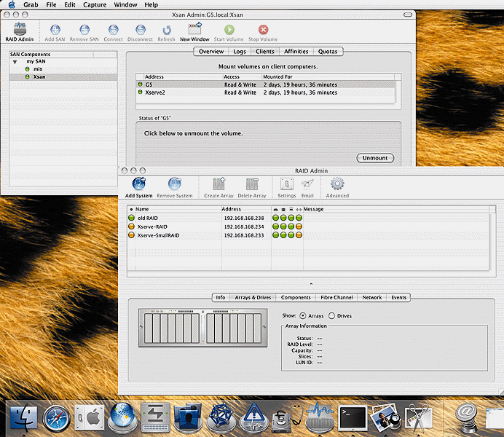Click the Remove SAN toolbar icon
504x437 pixels.
(84, 33)
